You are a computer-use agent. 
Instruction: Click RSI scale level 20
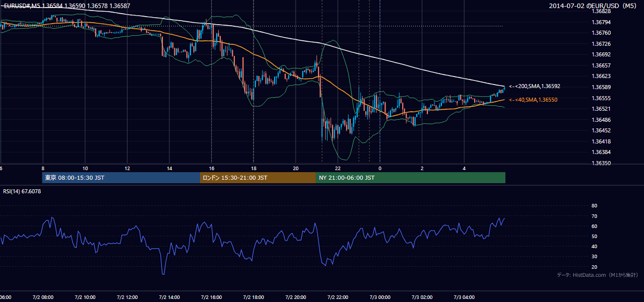click(x=594, y=267)
